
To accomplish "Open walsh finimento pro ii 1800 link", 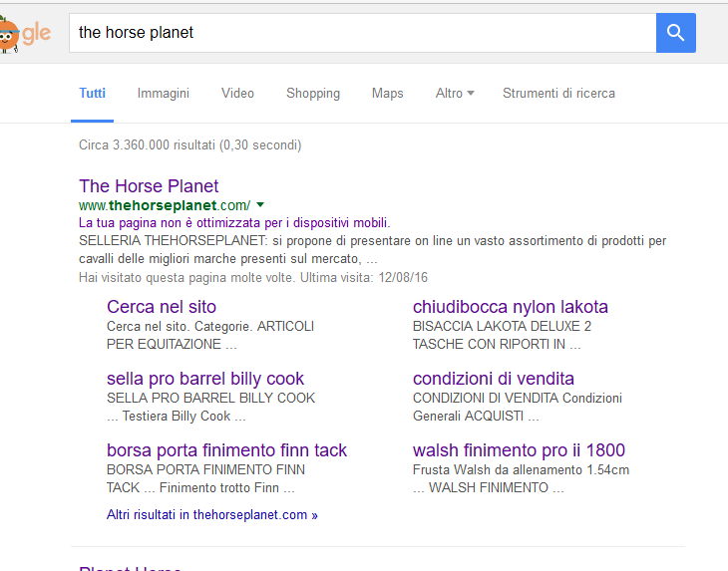I will [x=519, y=450].
